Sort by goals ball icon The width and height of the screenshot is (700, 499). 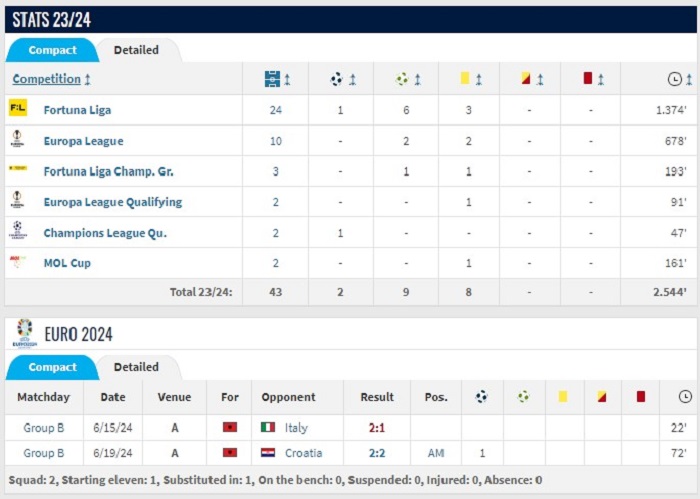(x=338, y=79)
